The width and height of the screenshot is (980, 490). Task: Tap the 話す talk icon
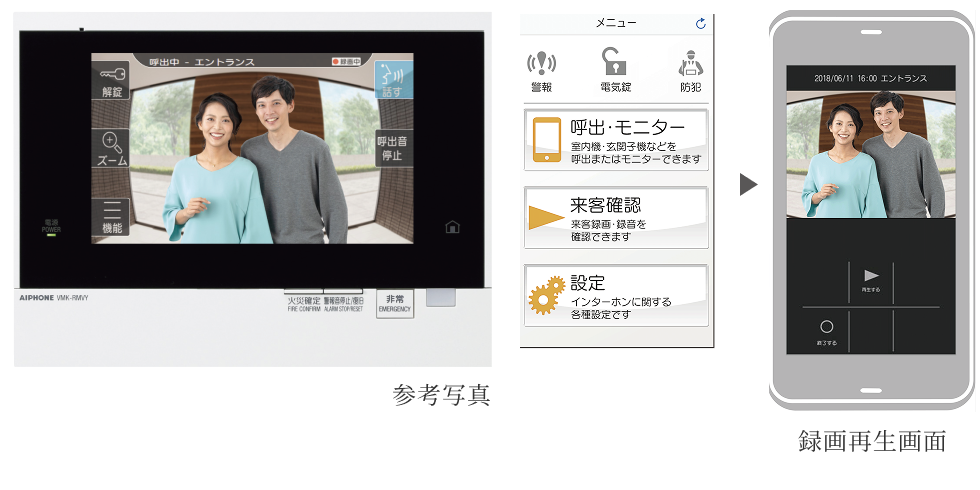click(392, 79)
